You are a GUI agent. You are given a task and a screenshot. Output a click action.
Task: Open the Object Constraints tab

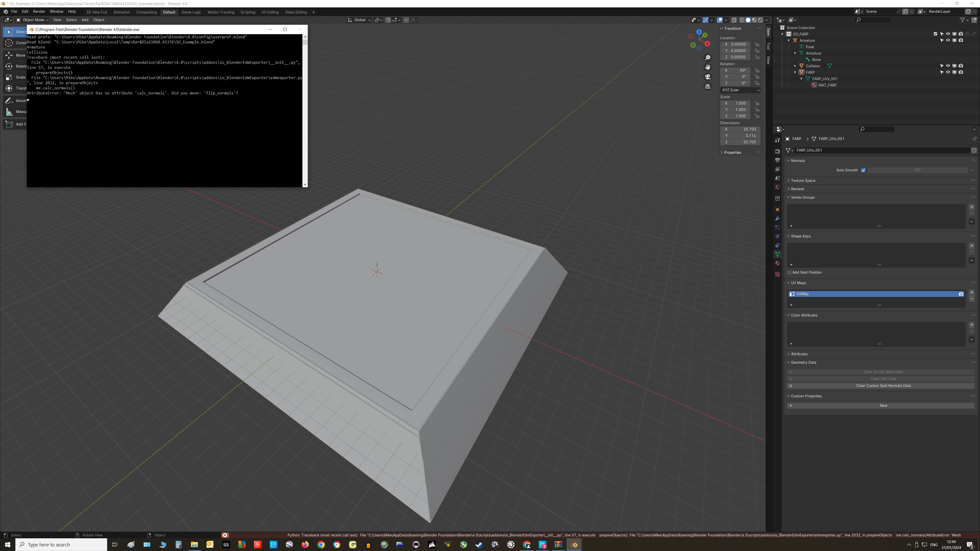tap(777, 245)
